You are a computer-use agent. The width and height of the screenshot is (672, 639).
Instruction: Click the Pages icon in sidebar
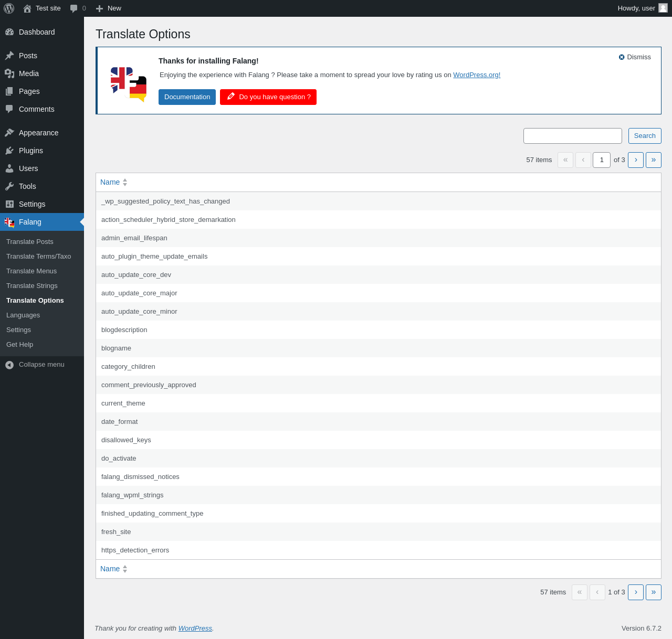pyautogui.click(x=9, y=91)
